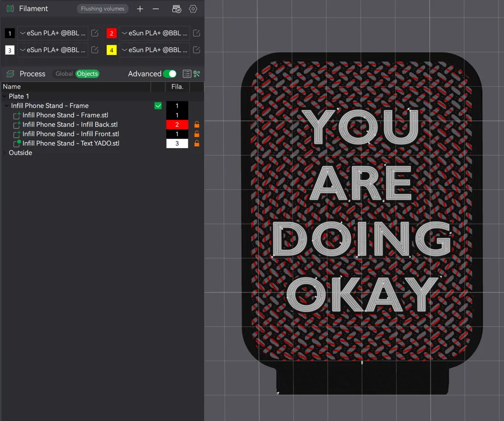
Task: Open filament 2 preset dropdown
Action: coord(154,33)
